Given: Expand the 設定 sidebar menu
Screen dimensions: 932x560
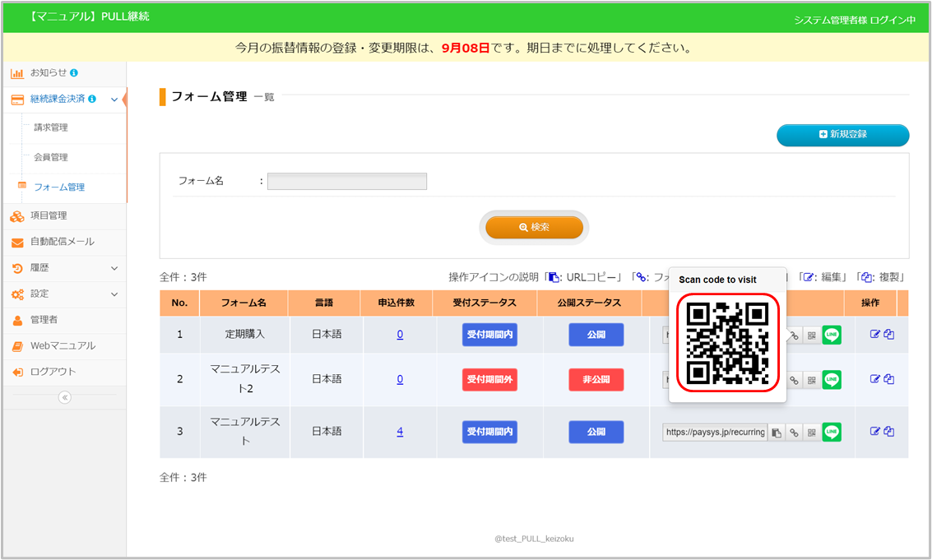Looking at the screenshot, I should [114, 294].
